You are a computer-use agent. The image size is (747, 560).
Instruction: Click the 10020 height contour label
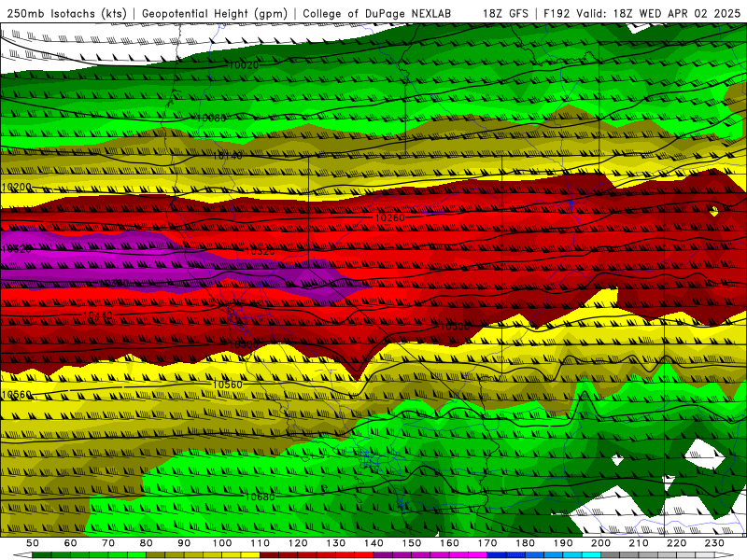[244, 65]
